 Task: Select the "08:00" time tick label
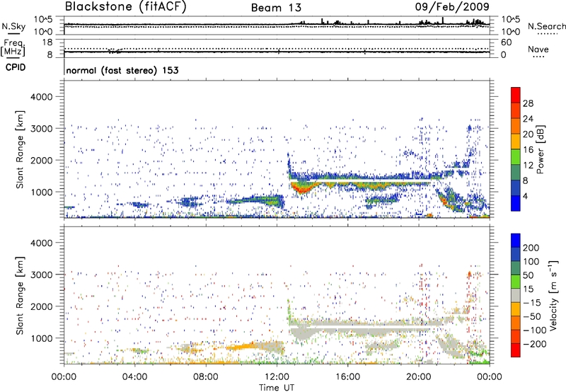205,377
